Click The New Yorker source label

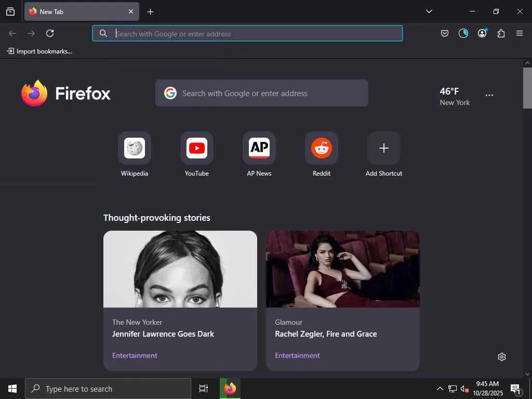coord(137,322)
